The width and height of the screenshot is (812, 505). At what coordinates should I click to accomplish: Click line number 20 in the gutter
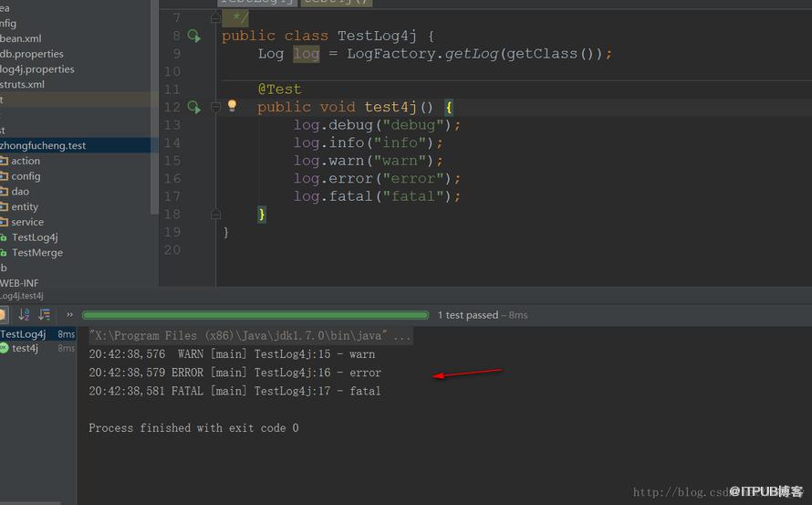172,250
